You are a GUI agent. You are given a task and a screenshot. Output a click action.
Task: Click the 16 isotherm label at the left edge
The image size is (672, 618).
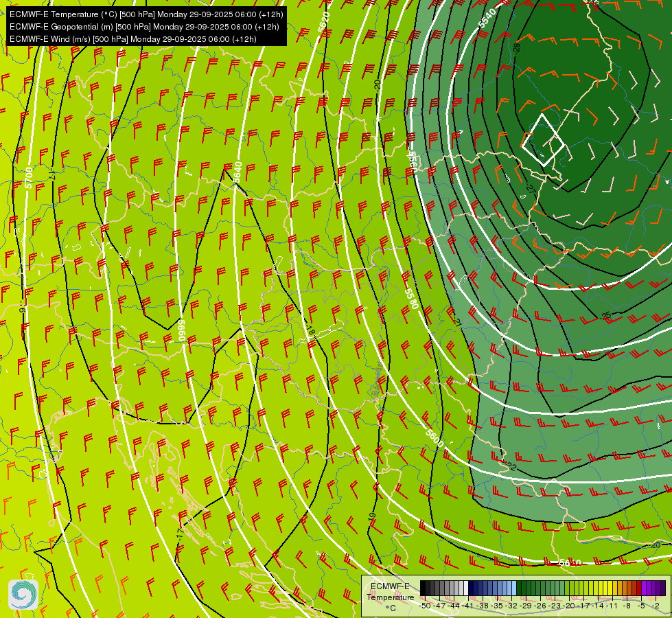coord(23,308)
